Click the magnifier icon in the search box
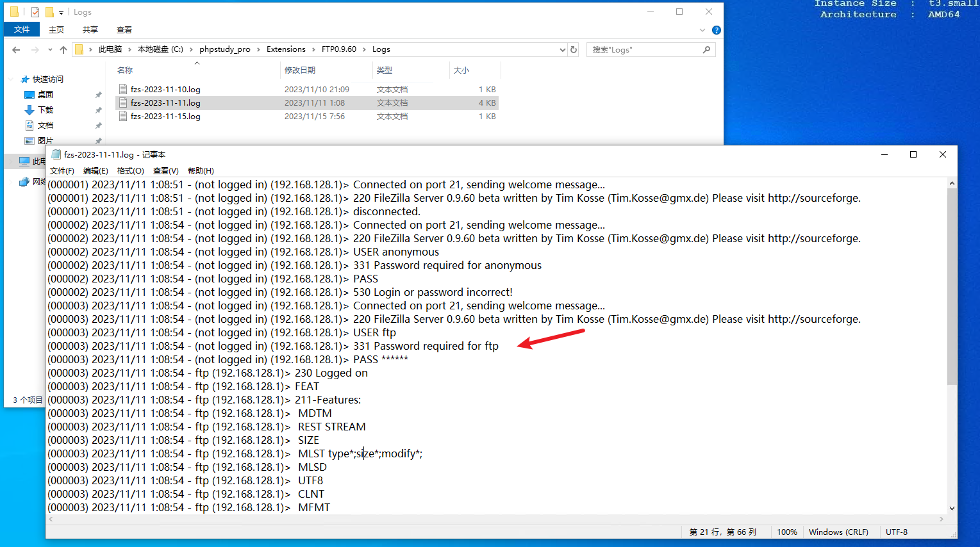Image resolution: width=980 pixels, height=547 pixels. pyautogui.click(x=706, y=49)
